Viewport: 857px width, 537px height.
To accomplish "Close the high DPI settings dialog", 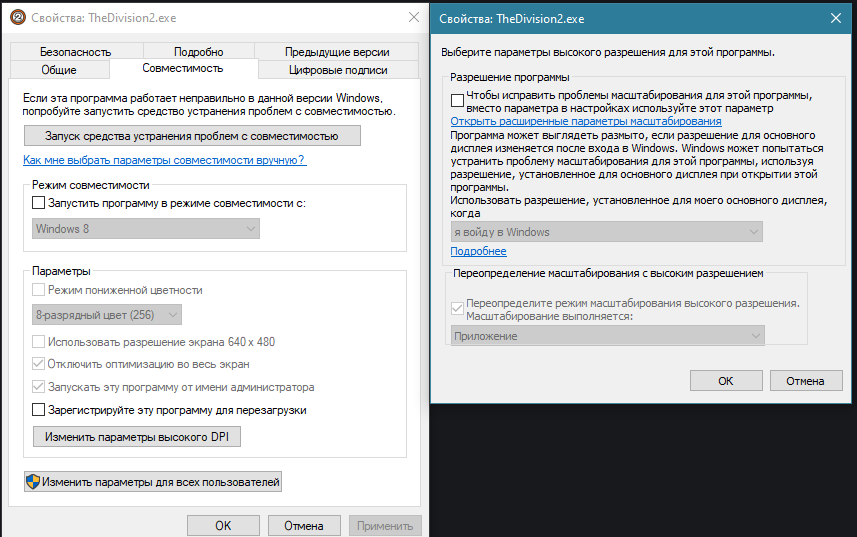I will 835,18.
